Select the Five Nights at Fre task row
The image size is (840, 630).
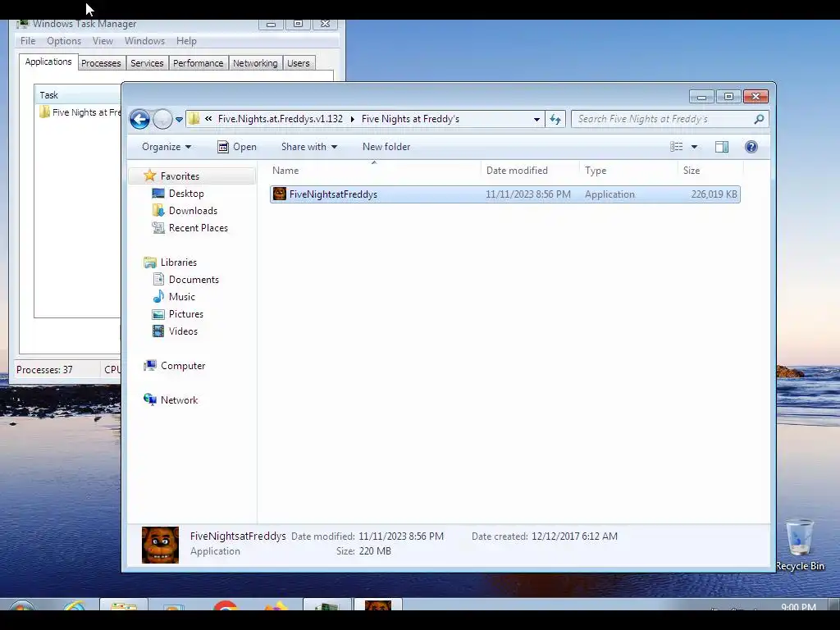[80, 112]
